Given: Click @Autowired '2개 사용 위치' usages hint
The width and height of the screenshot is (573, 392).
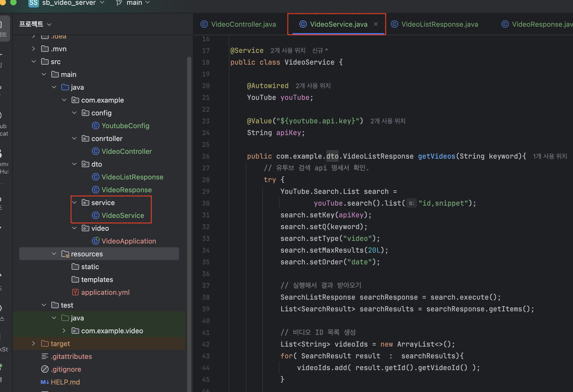Looking at the screenshot, I should (313, 86).
